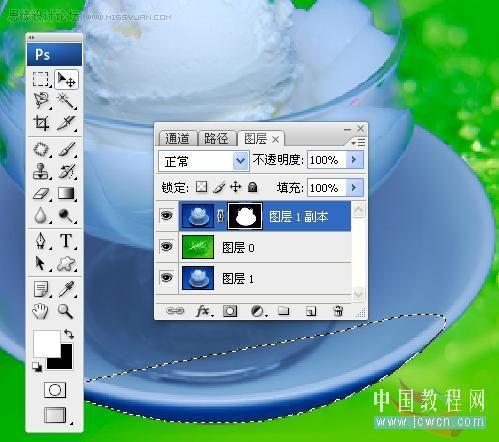This screenshot has width=499, height=442.
Task: Select the Gradient tool
Action: pos(66,194)
